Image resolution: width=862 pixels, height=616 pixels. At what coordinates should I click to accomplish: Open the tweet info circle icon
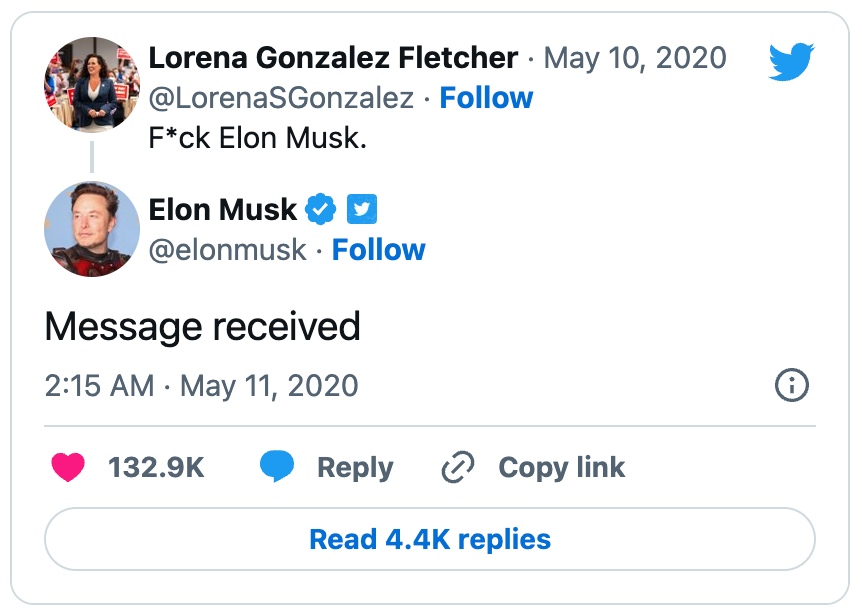point(792,386)
